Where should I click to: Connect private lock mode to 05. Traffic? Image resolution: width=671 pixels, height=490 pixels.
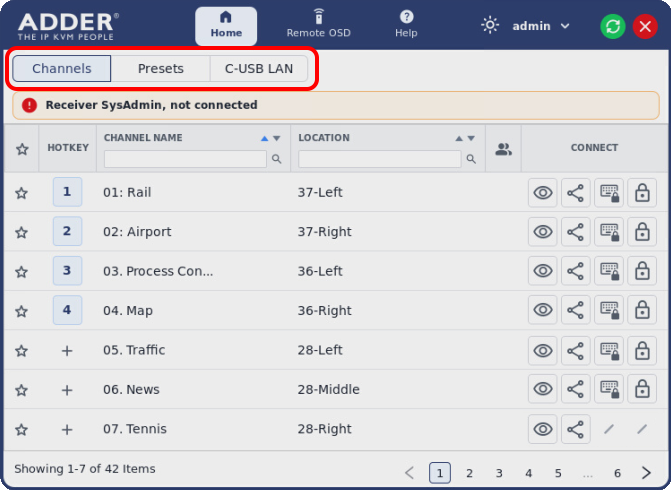pyautogui.click(x=642, y=350)
